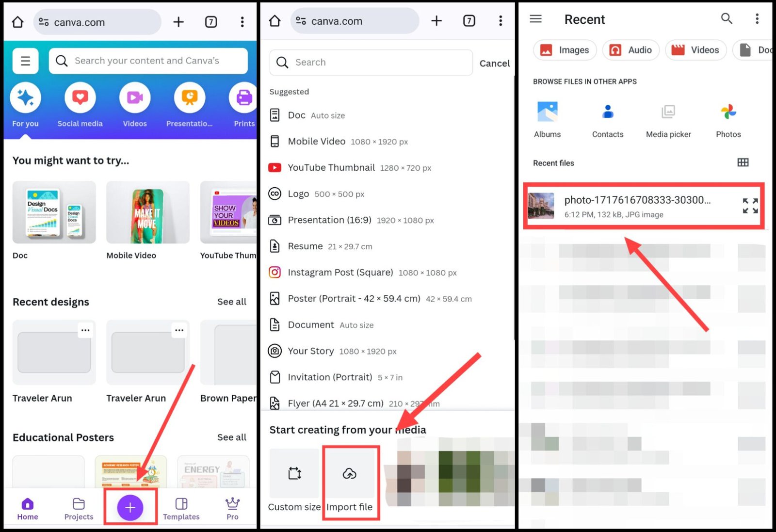Click the search icon in Recent files picker
The width and height of the screenshot is (776, 532).
726,18
